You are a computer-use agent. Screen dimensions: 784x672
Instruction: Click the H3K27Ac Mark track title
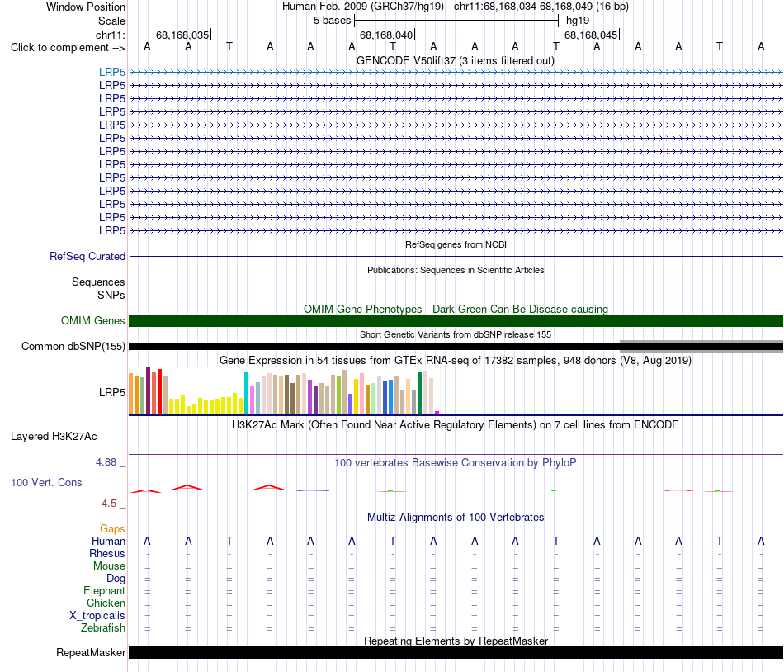[x=456, y=424]
